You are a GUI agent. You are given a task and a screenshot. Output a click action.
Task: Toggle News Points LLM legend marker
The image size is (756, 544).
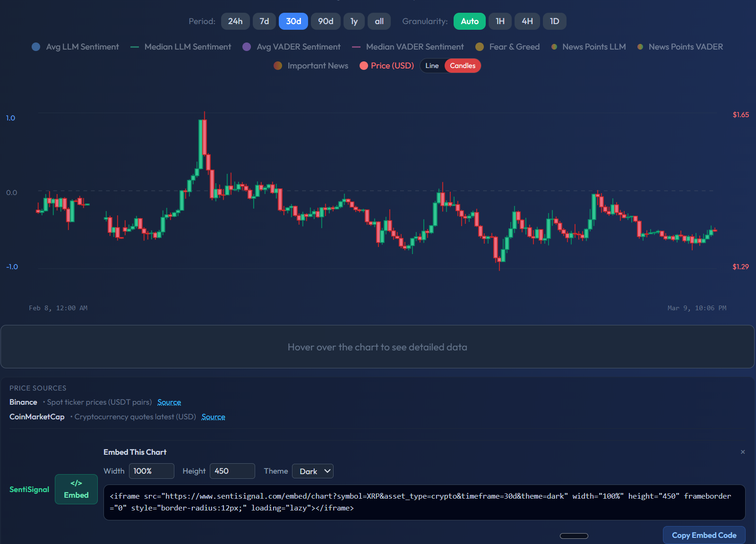[x=554, y=47]
